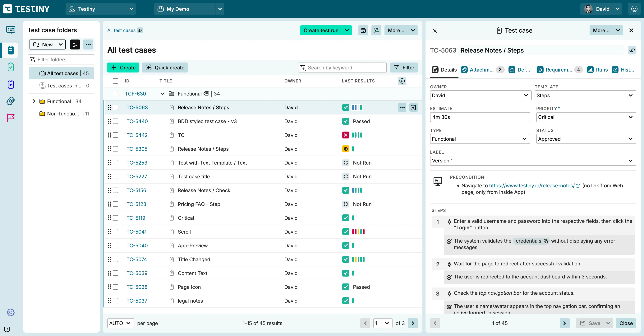
Task: Select checkbox for TC-5037
Action: 115,301
